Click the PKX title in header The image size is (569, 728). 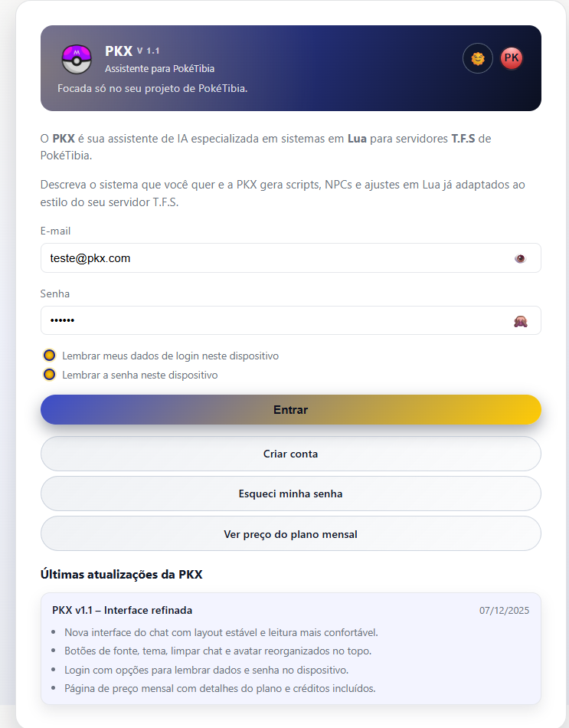click(x=119, y=51)
